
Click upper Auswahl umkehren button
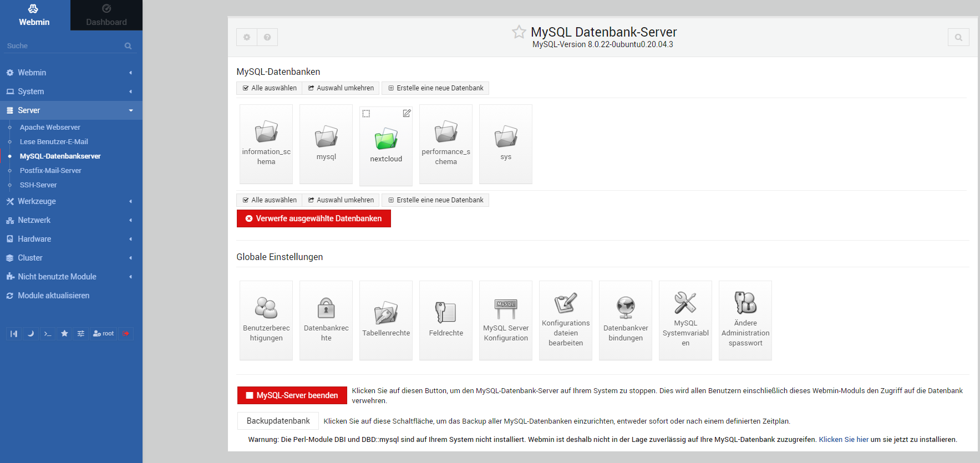[341, 88]
